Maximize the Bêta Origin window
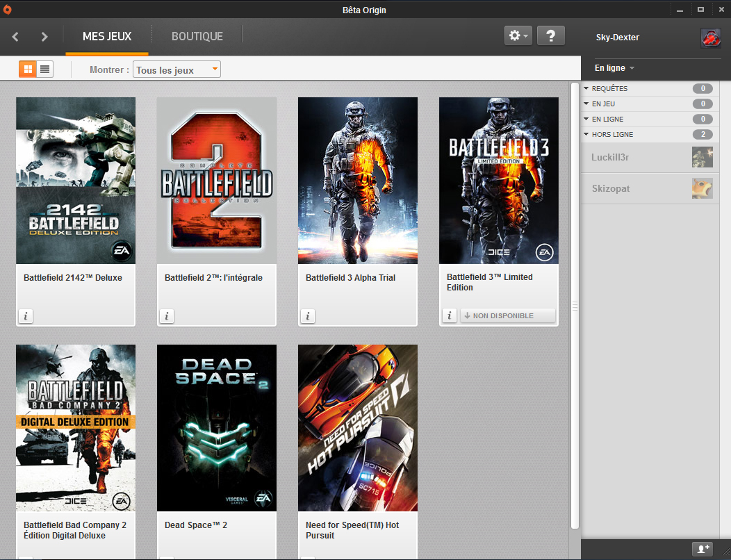Image resolution: width=731 pixels, height=560 pixels. [700, 10]
